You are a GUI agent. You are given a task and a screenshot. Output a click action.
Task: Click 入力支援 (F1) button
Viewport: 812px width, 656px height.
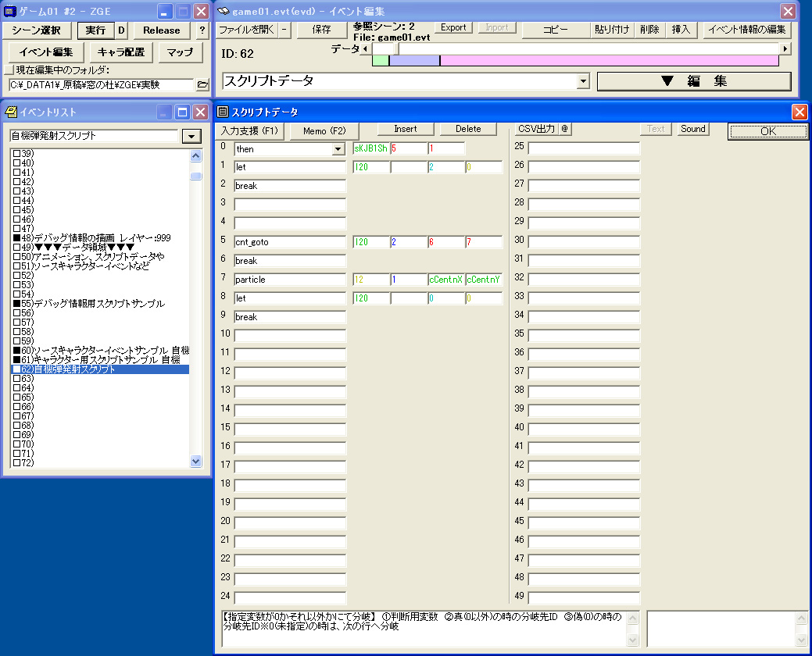point(249,131)
